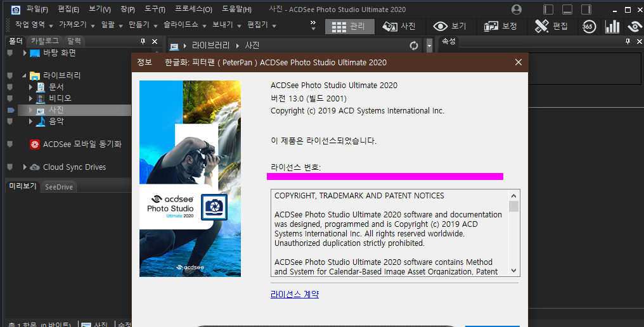Pin the 폴더 pane with pushpin icon
644x327 pixels.
[143, 41]
